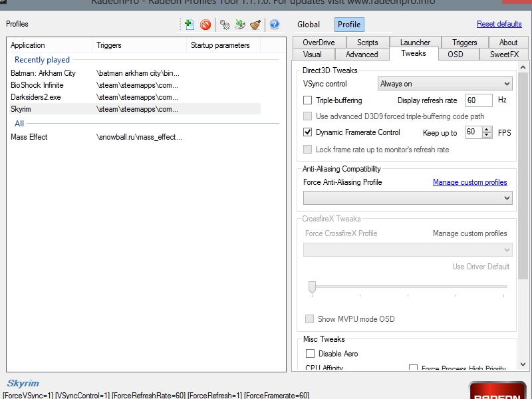
Task: Click the Triggers column header
Action: pyautogui.click(x=139, y=45)
